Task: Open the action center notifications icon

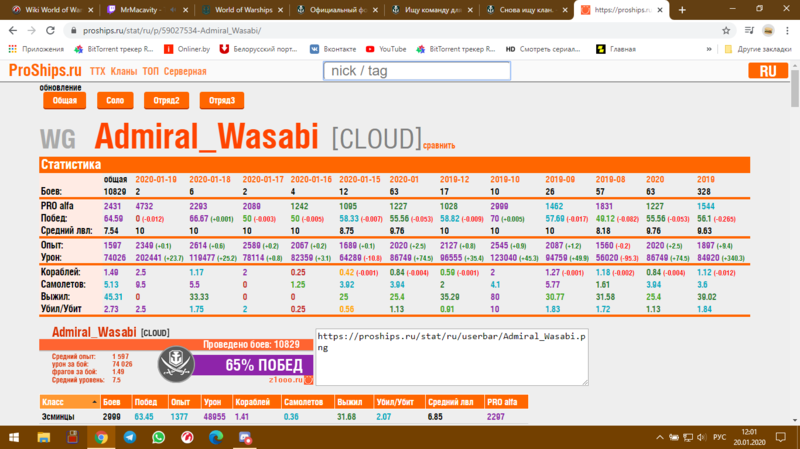Action: pos(781,437)
